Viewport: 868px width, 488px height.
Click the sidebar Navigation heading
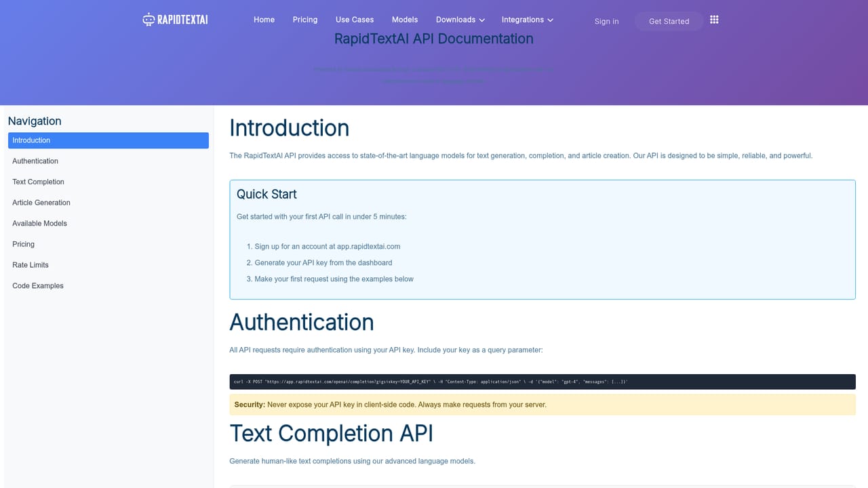point(35,121)
